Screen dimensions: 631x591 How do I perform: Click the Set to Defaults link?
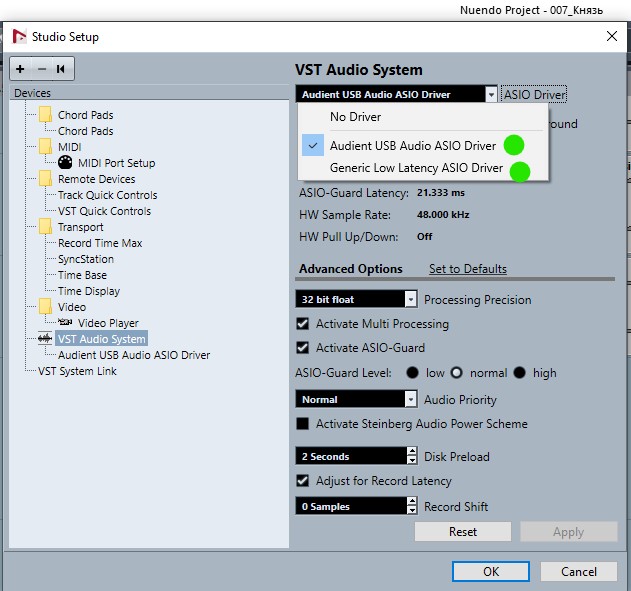click(467, 269)
